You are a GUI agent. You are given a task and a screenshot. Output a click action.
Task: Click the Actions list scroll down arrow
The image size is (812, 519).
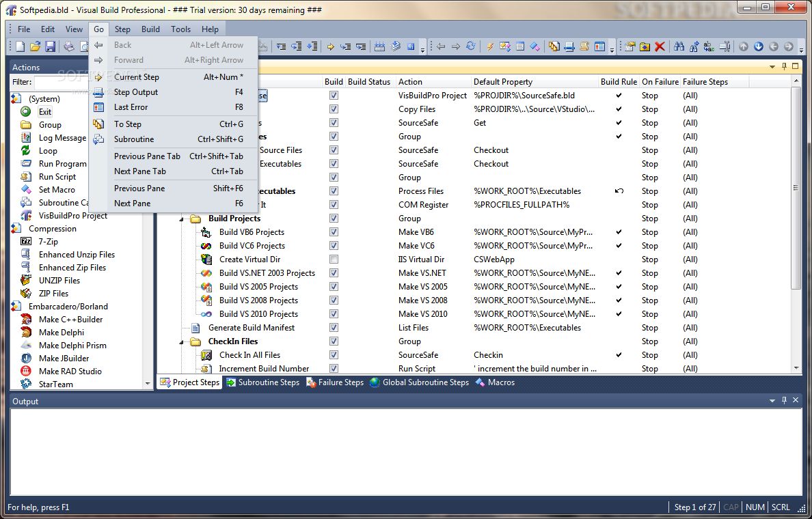point(148,384)
